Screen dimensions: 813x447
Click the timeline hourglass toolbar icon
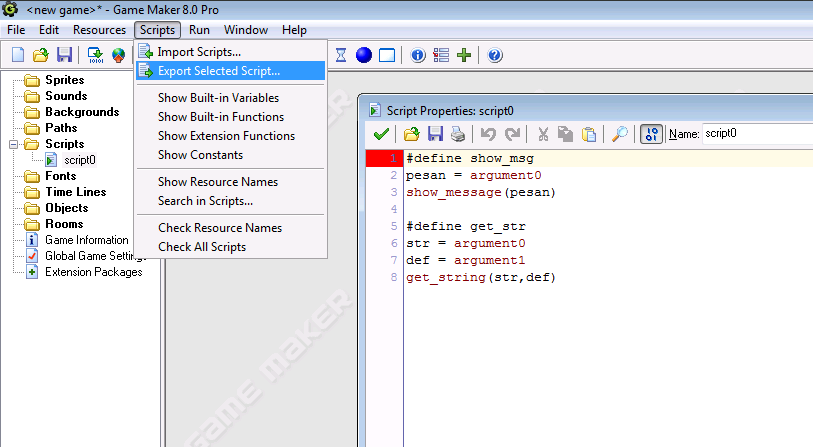(x=341, y=55)
